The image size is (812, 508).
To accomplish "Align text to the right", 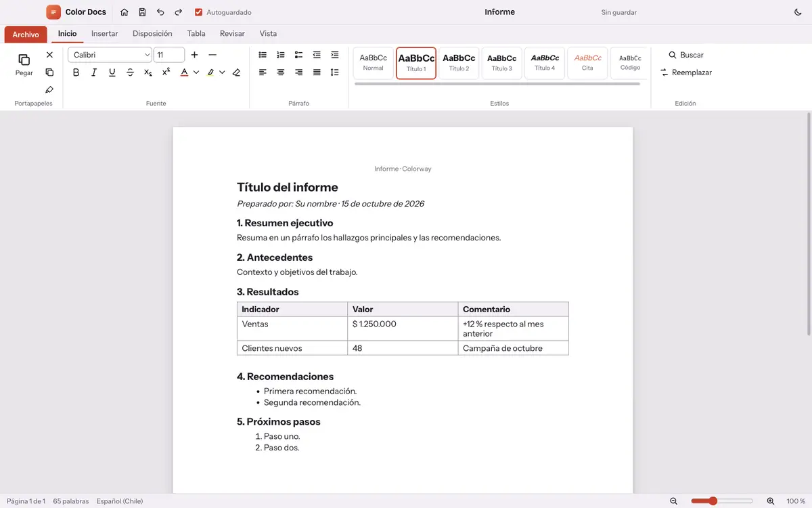I will (x=298, y=72).
